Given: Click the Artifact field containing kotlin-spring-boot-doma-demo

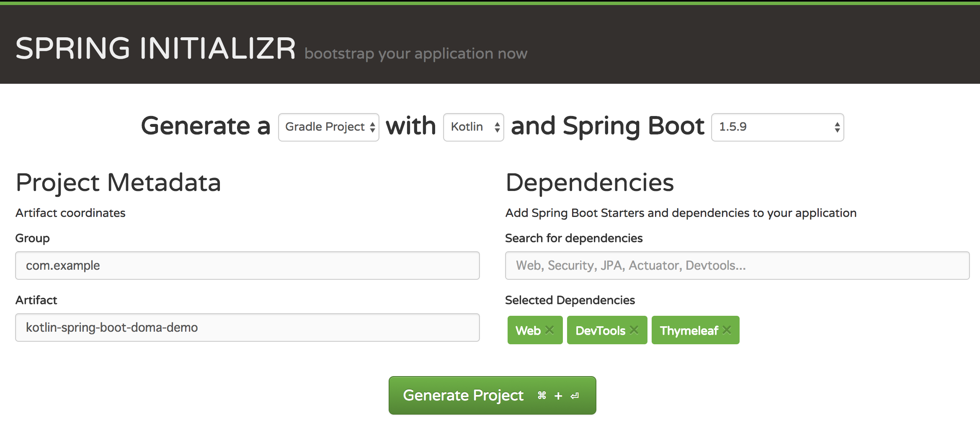Looking at the screenshot, I should [247, 328].
